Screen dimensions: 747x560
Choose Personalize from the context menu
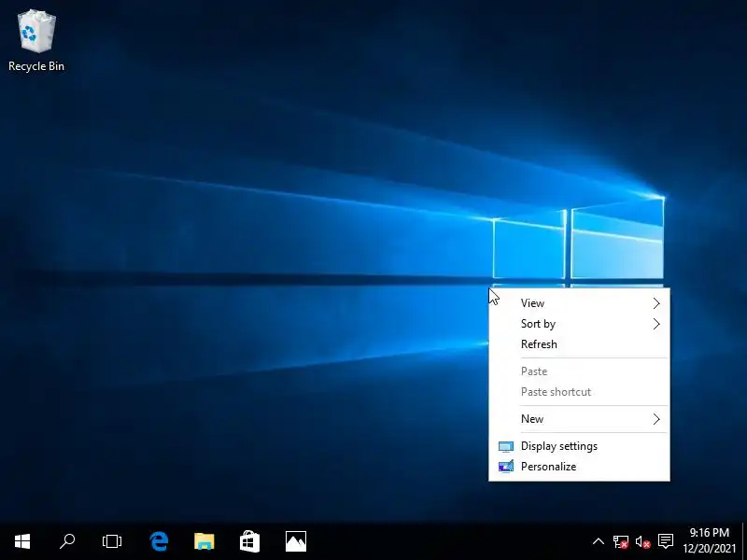[579, 467]
